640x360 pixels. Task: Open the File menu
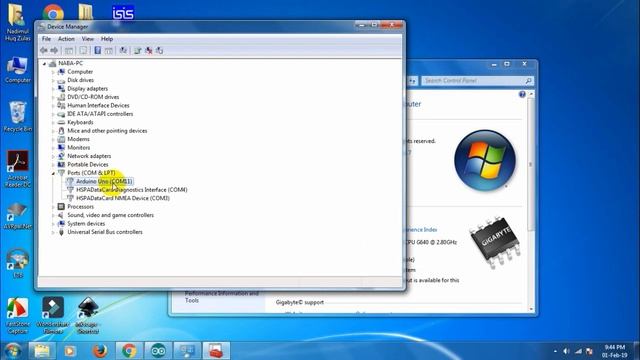[x=47, y=39]
